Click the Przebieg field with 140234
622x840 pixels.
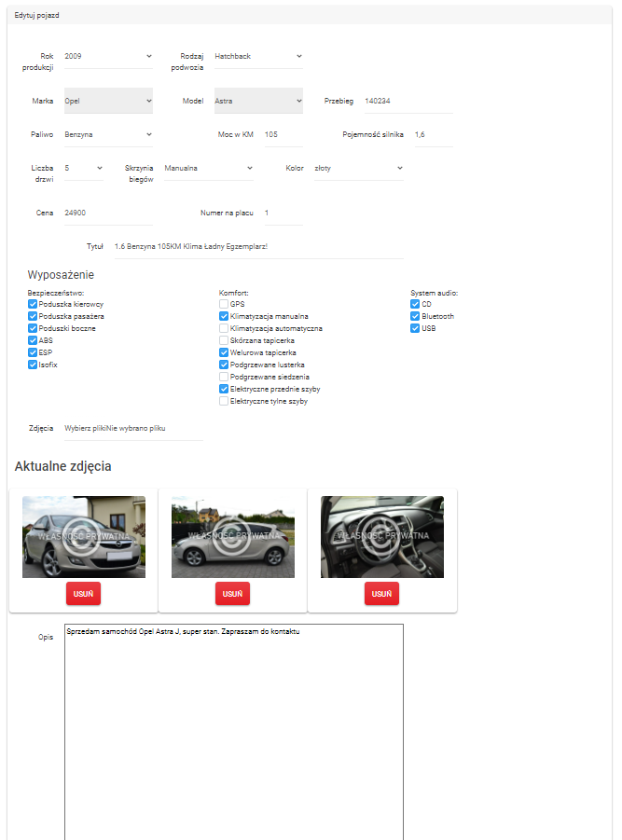(x=408, y=101)
